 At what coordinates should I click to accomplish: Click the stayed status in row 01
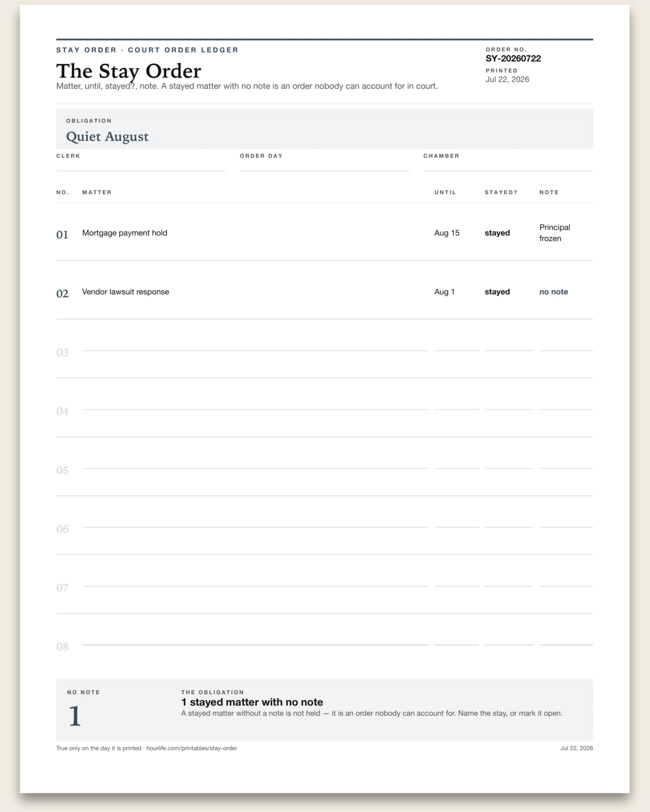(x=497, y=233)
